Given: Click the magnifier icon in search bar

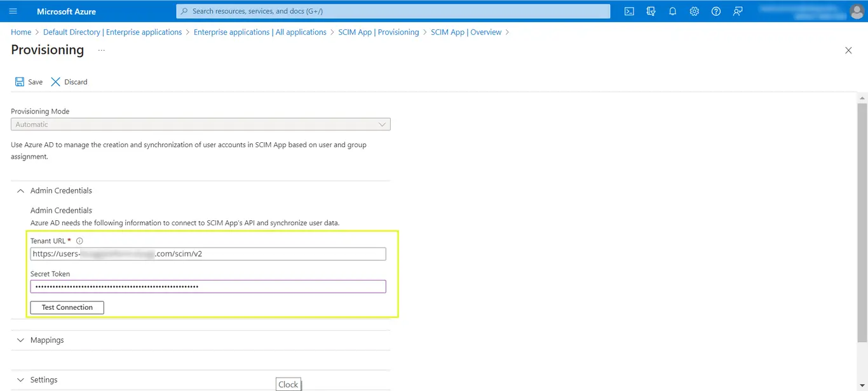Looking at the screenshot, I should pyautogui.click(x=184, y=11).
